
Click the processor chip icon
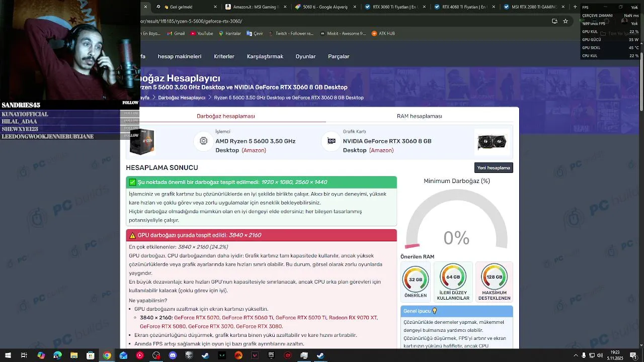(204, 141)
